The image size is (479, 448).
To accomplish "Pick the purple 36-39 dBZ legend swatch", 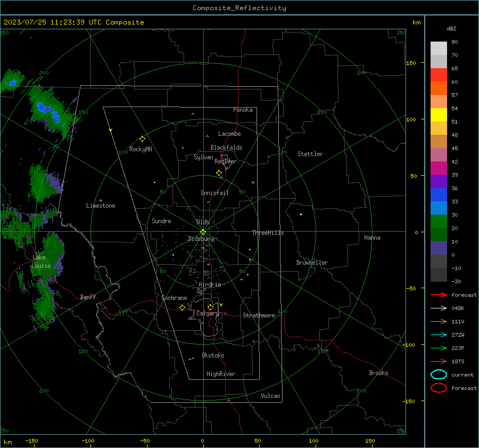I will point(439,182).
